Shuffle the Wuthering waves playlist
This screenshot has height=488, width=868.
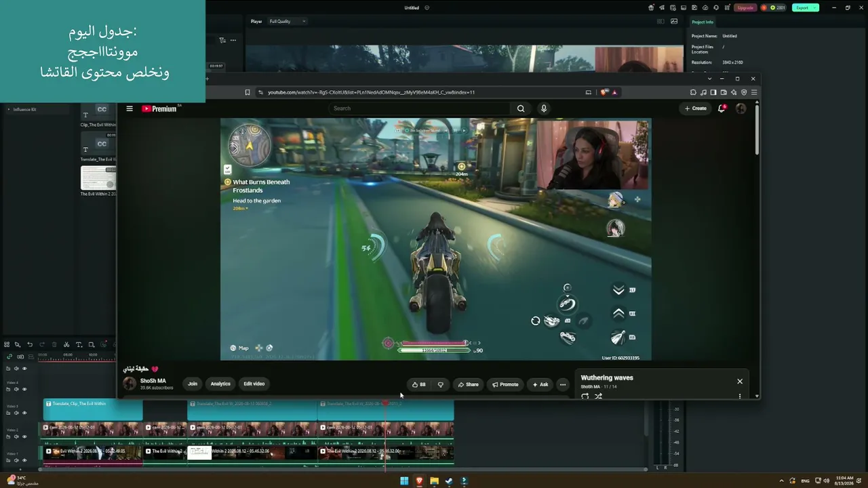point(598,396)
